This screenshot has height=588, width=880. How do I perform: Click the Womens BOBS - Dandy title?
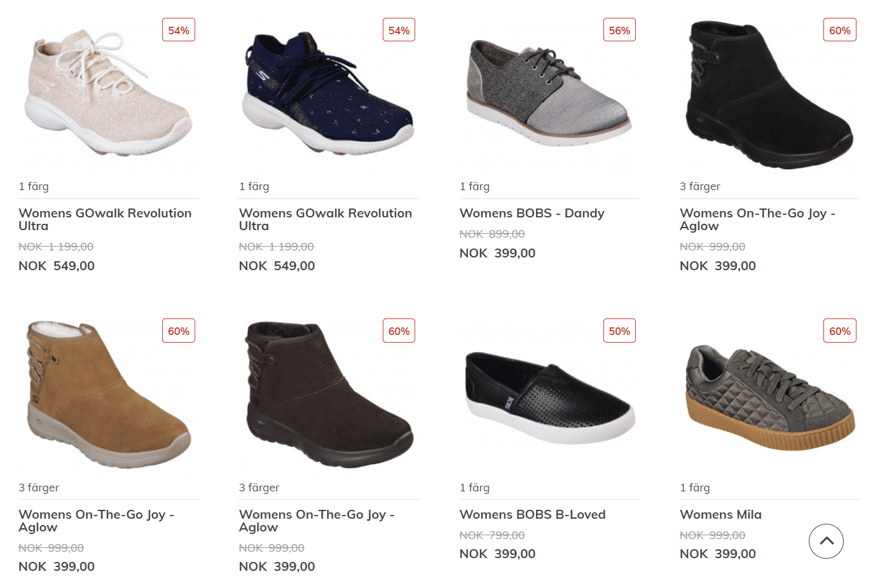click(x=532, y=214)
